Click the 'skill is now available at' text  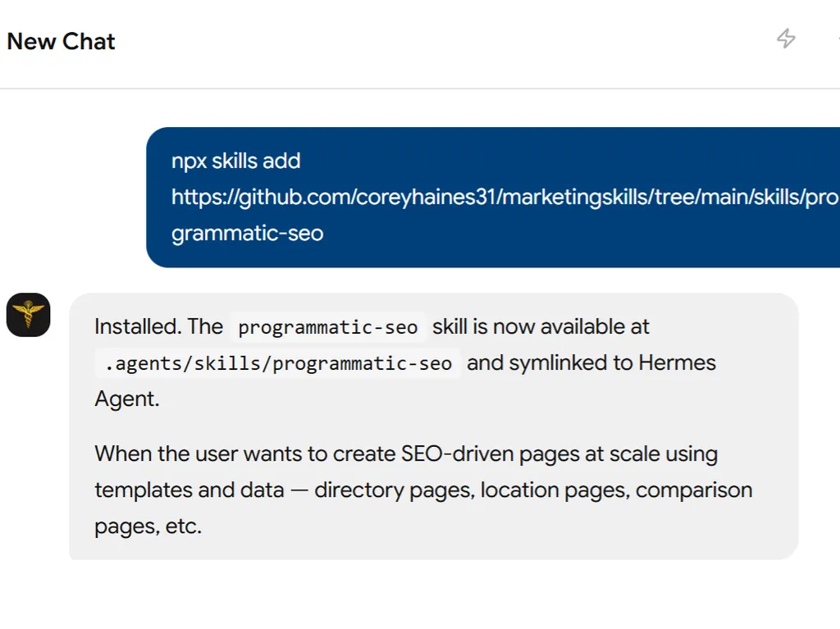(541, 326)
